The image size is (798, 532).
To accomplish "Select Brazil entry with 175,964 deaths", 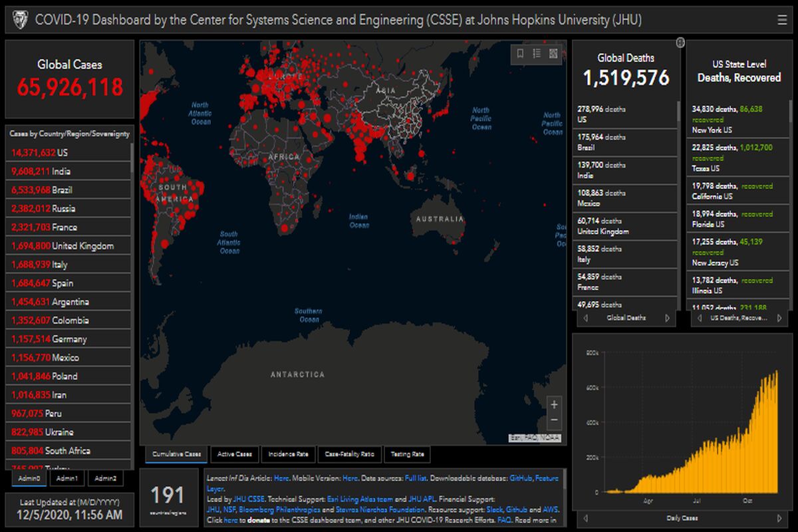I will point(625,142).
